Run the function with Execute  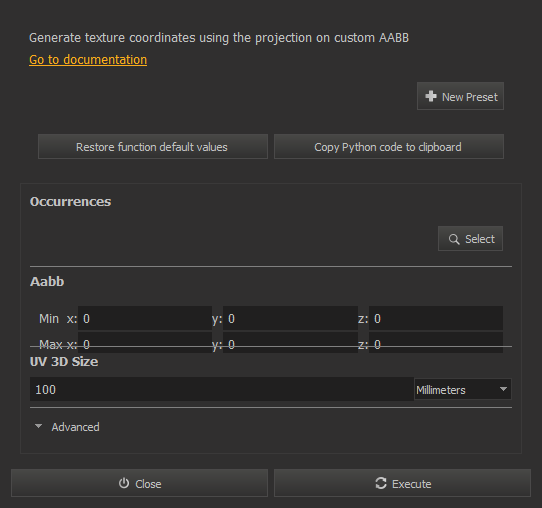[402, 483]
